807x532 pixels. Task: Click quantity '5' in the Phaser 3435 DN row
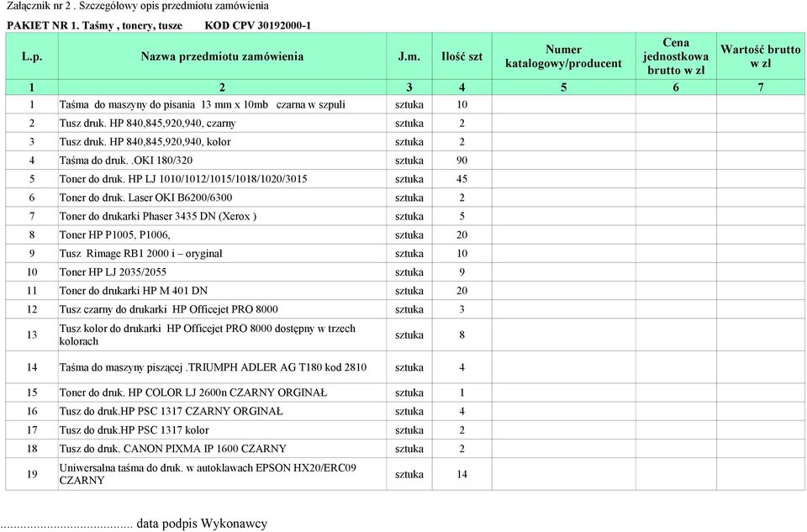pos(462,217)
